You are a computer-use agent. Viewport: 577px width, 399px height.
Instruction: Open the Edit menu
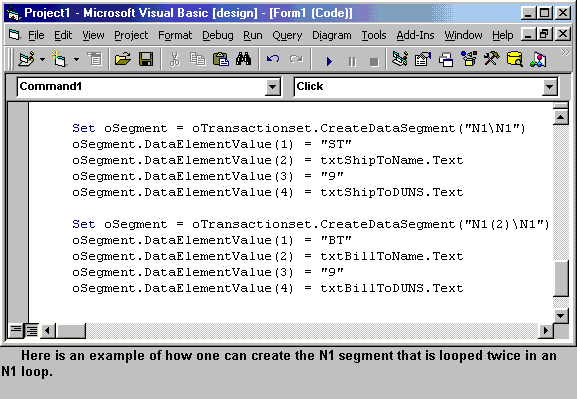(x=63, y=35)
